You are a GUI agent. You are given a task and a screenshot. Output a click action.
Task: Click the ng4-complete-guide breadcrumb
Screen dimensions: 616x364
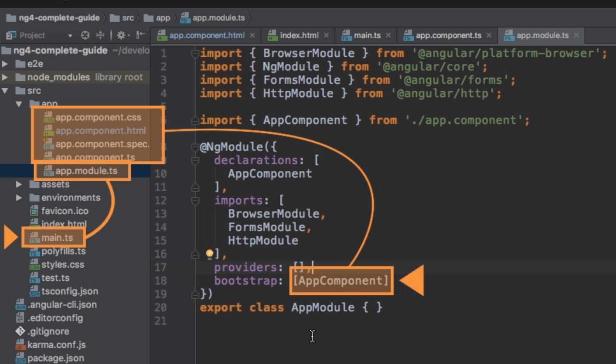click(53, 18)
